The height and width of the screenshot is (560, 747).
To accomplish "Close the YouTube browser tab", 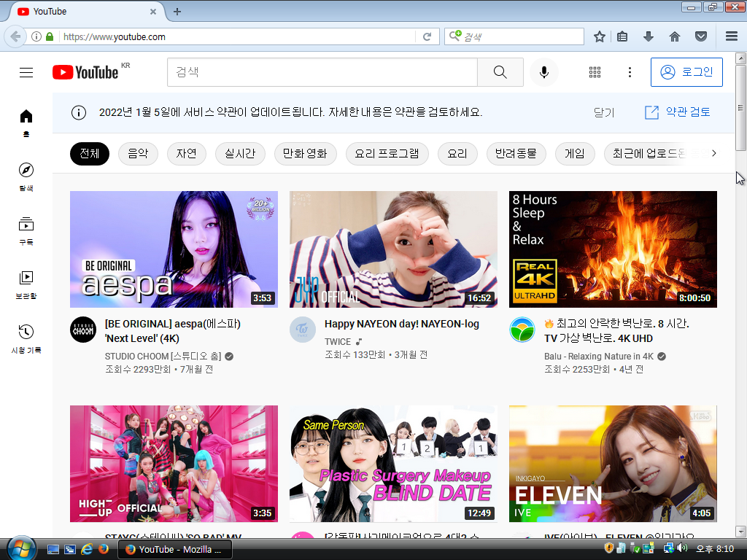I will pyautogui.click(x=153, y=12).
